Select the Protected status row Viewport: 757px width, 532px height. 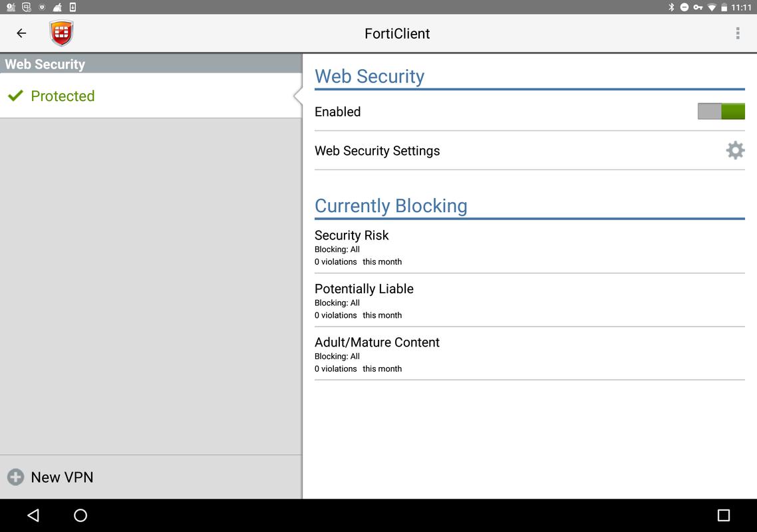click(150, 96)
